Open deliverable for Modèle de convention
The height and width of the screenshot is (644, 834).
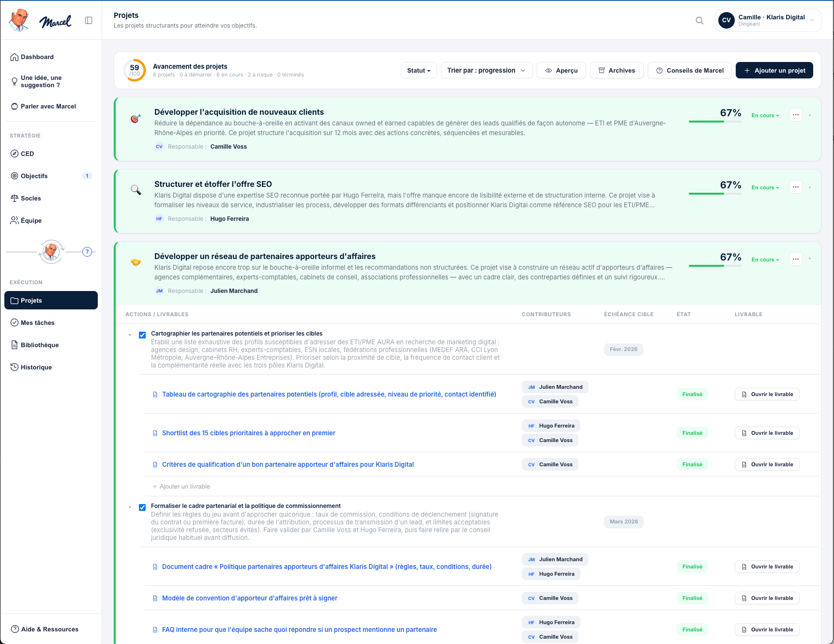tap(767, 598)
